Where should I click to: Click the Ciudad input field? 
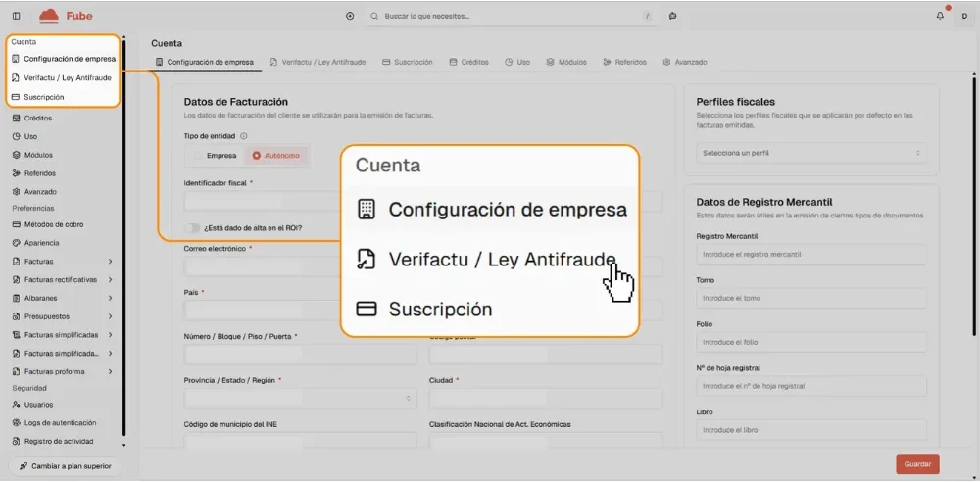pyautogui.click(x=546, y=398)
